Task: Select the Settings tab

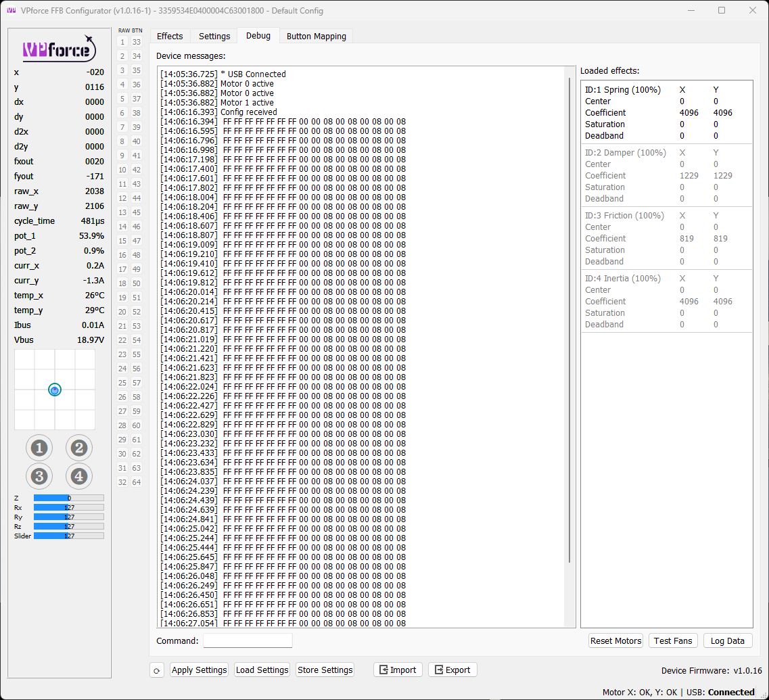Action: point(214,36)
